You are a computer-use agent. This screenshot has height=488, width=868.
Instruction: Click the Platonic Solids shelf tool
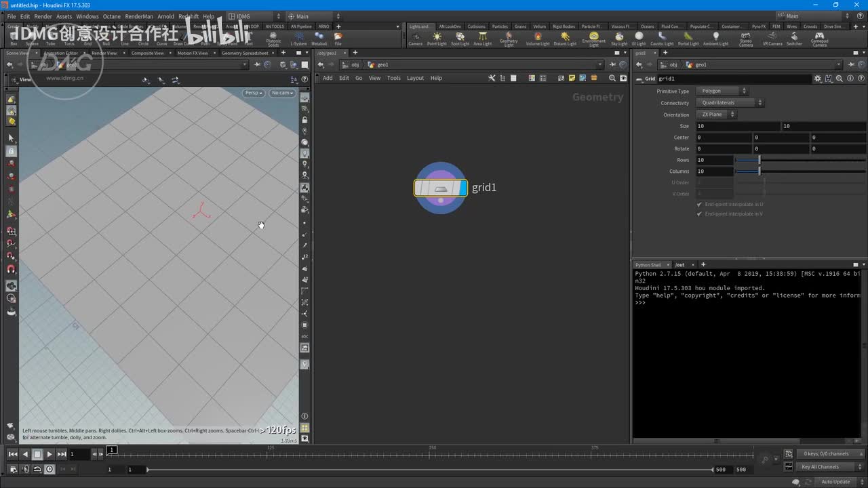pos(273,39)
